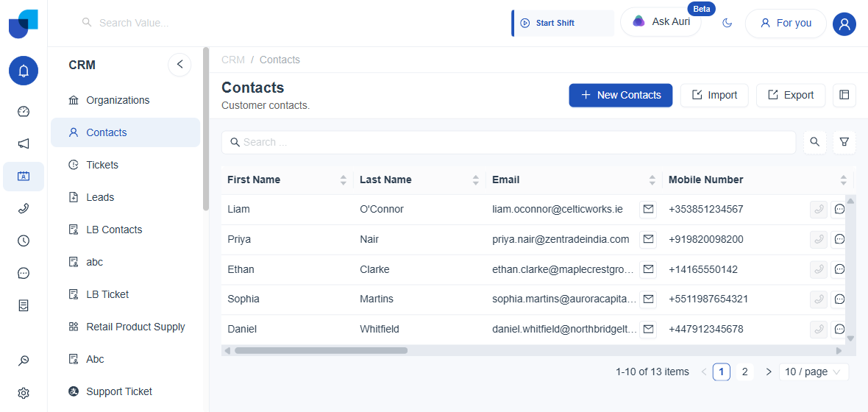Open the notifications bell icon
Image resolution: width=868 pixels, height=412 pixels.
point(24,71)
